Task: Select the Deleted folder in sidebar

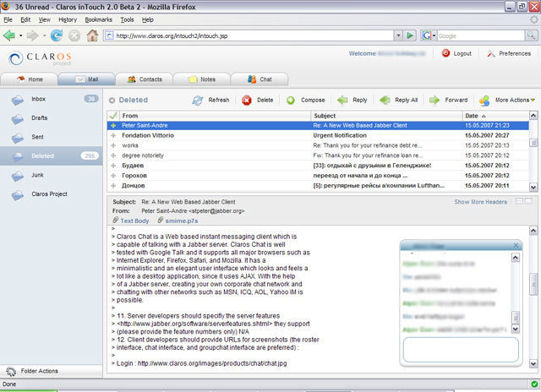Action: point(51,155)
